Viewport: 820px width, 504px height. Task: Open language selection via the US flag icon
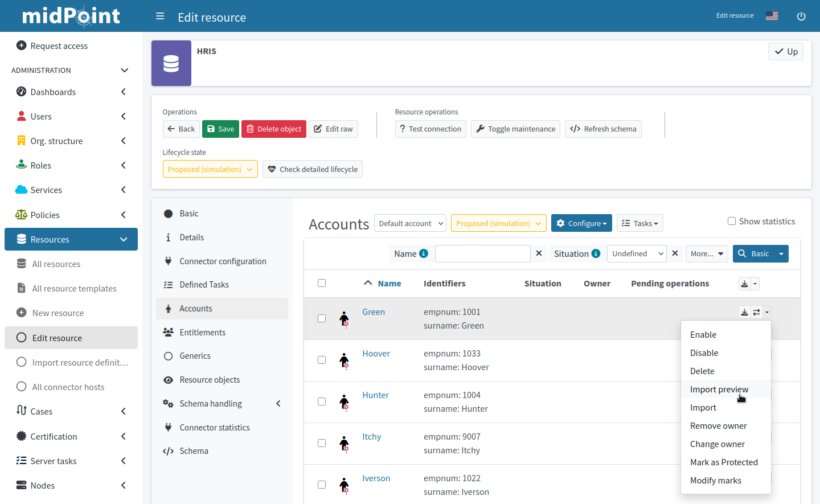point(772,15)
